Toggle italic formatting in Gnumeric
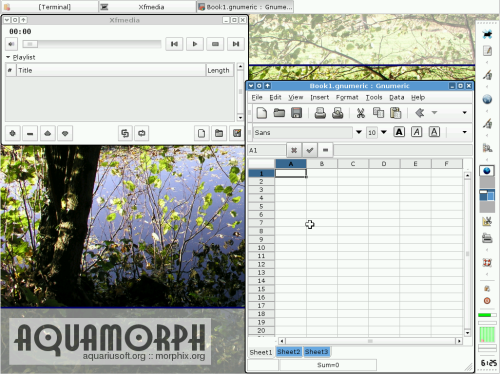 coord(416,132)
